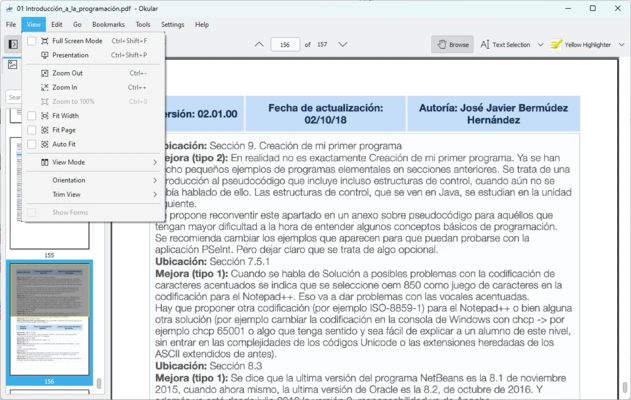
Task: Close the View menu
Action: click(33, 25)
